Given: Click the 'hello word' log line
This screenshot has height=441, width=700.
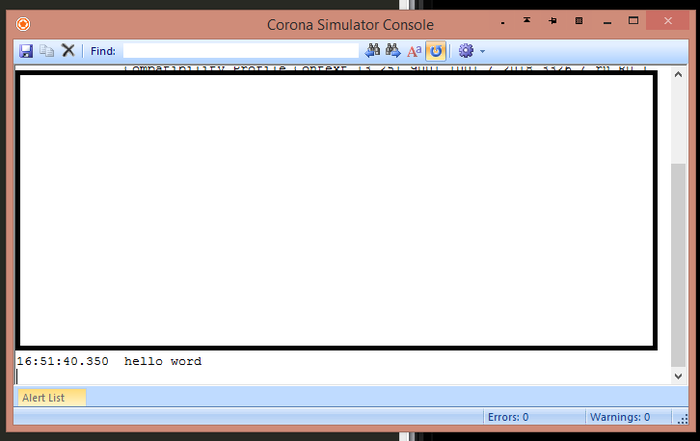Looking at the screenshot, I should 163,361.
